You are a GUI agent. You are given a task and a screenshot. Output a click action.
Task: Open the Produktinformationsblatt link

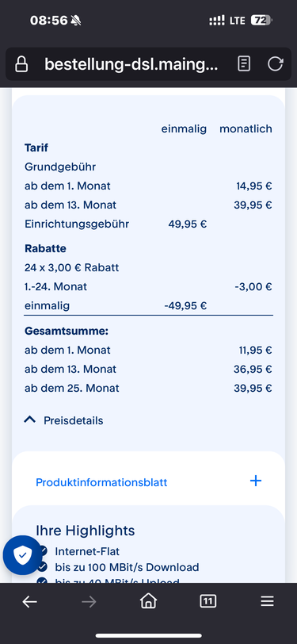pos(101,482)
